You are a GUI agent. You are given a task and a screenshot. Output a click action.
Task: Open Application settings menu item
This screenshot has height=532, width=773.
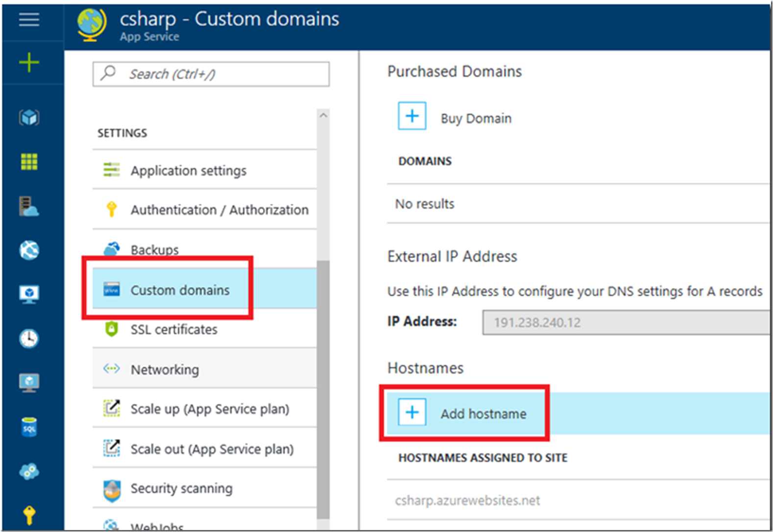[204, 169]
